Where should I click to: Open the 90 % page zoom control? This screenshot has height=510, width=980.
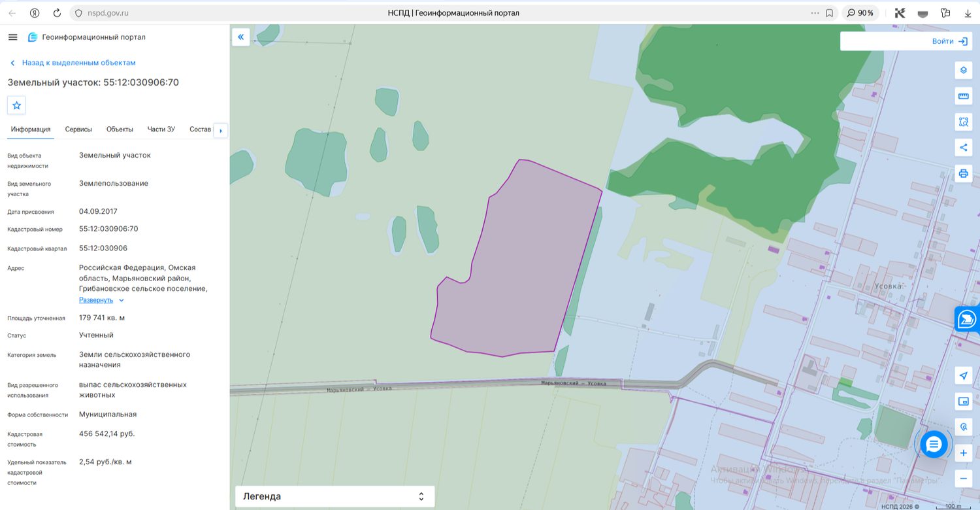pos(860,13)
